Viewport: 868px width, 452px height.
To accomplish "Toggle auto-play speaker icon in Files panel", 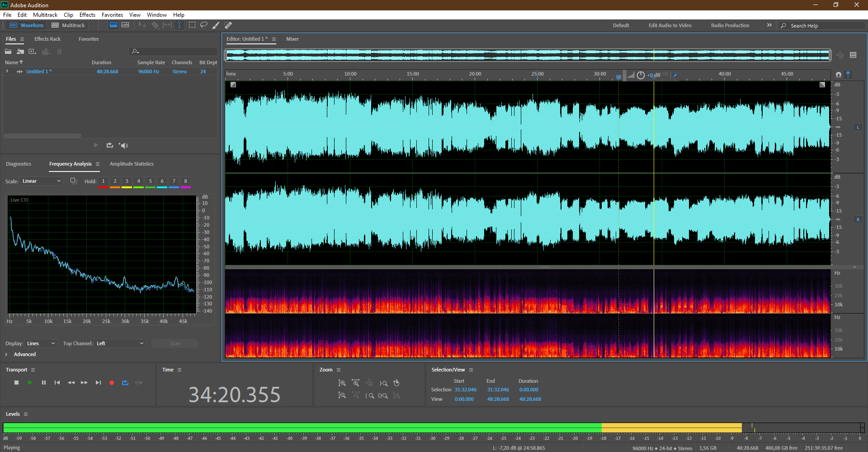I will [x=123, y=145].
